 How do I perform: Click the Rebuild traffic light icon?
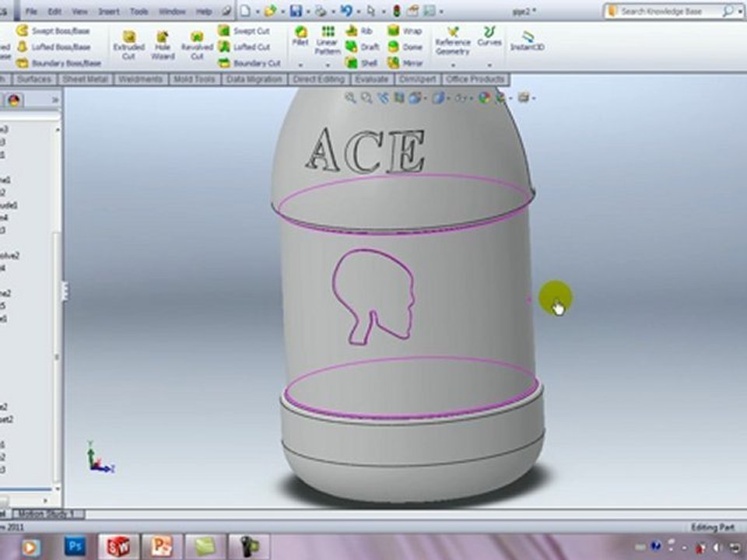(396, 10)
